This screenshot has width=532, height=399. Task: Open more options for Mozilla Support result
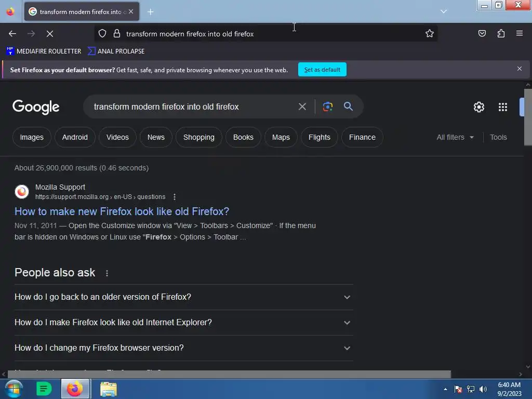(175, 197)
